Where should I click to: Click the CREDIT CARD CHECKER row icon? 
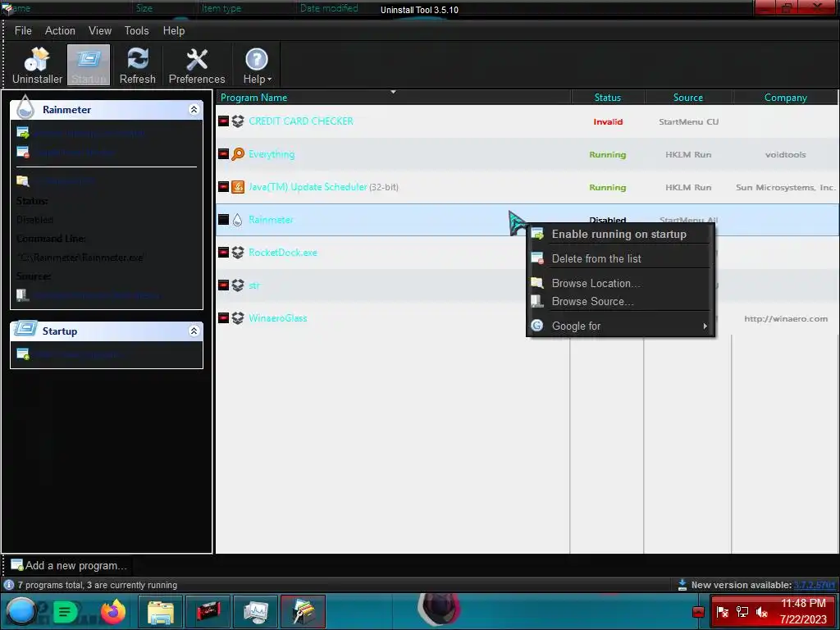[238, 121]
